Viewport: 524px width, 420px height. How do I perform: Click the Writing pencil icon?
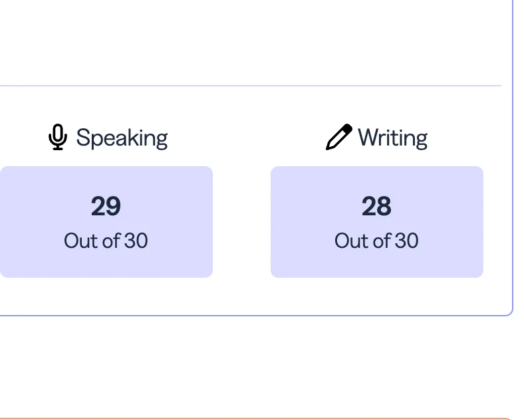pyautogui.click(x=338, y=138)
